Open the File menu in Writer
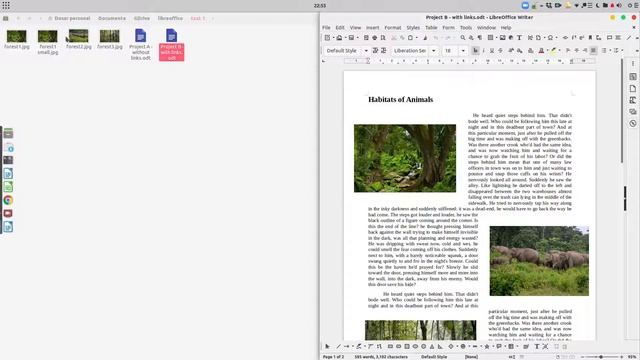This screenshot has height=360, width=640. coord(326,28)
